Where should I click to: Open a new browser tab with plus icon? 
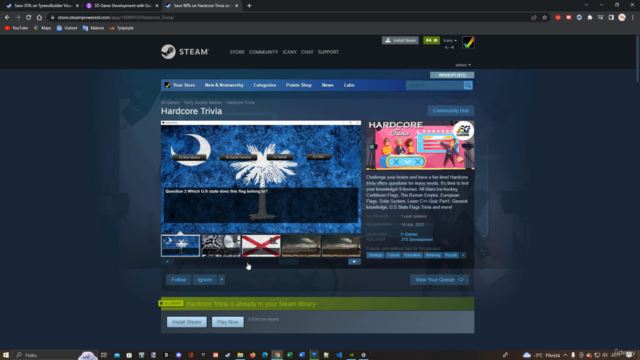[249, 6]
